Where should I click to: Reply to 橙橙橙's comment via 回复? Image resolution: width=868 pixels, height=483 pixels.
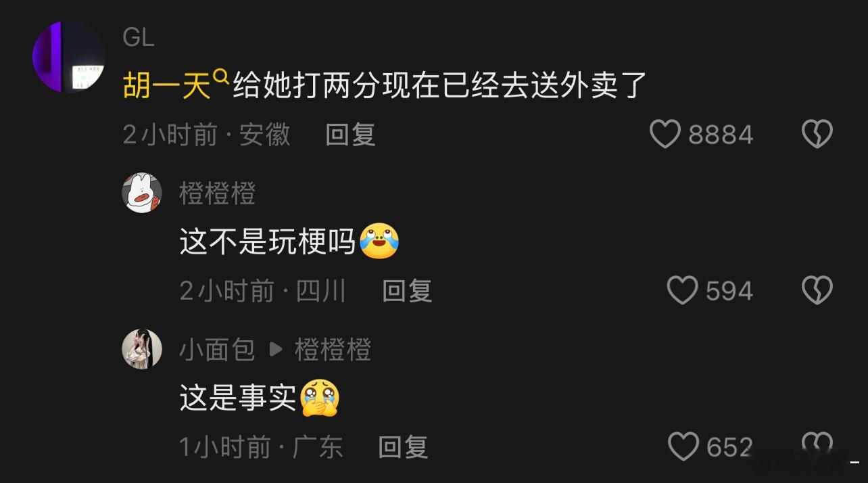pos(407,291)
